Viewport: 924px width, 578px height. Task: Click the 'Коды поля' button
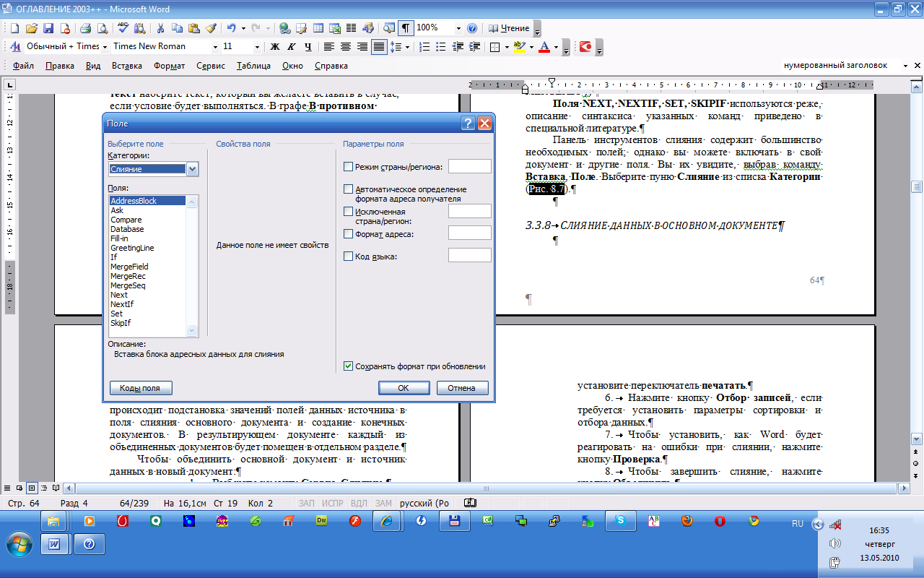pos(140,388)
